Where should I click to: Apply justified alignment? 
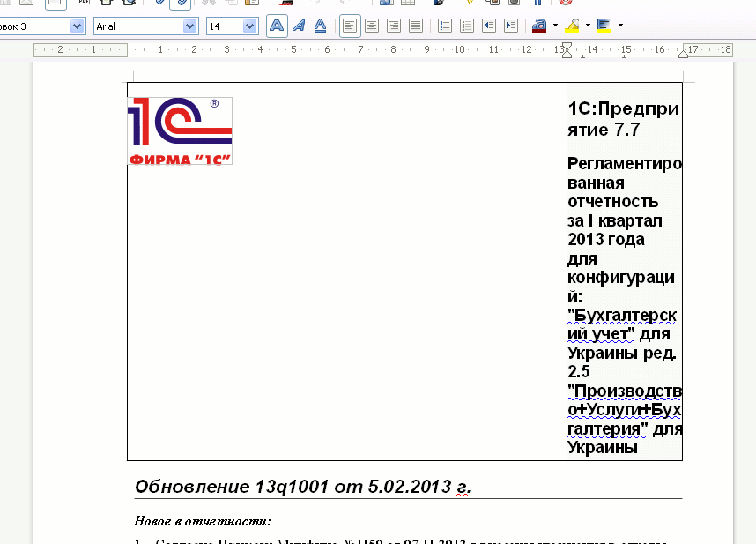pyautogui.click(x=416, y=26)
